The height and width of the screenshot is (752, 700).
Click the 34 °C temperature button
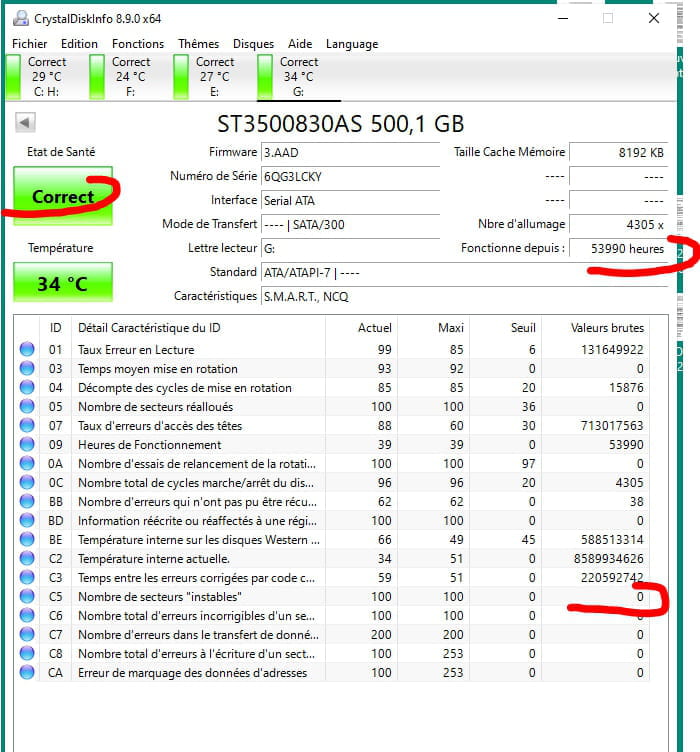click(x=62, y=284)
